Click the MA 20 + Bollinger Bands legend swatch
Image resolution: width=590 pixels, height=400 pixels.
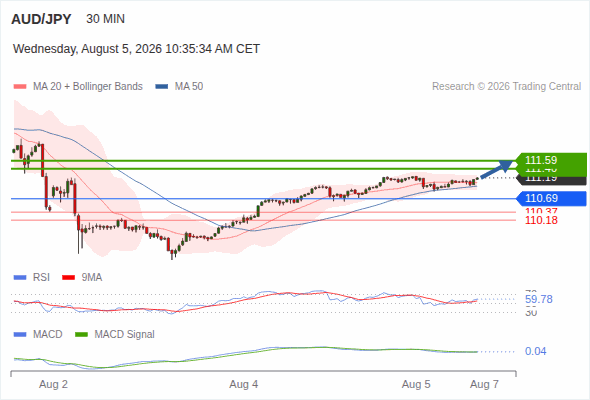20,87
